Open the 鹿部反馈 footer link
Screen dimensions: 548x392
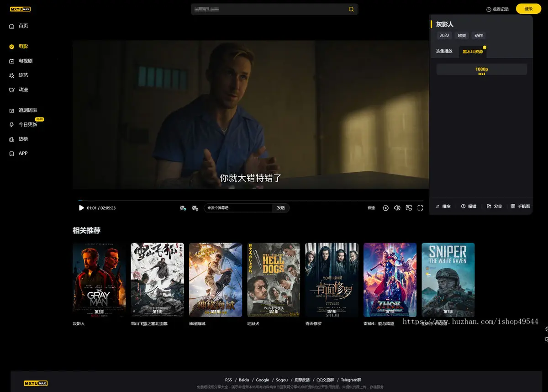point(302,380)
